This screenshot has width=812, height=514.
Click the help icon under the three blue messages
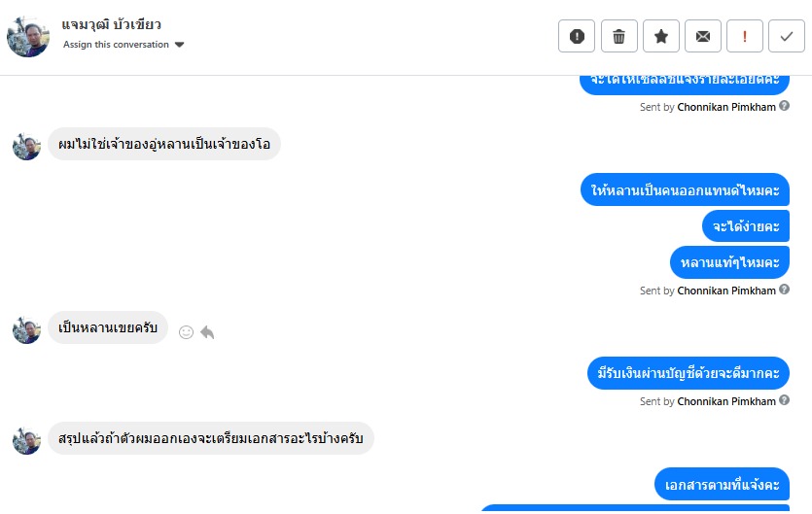coord(784,290)
